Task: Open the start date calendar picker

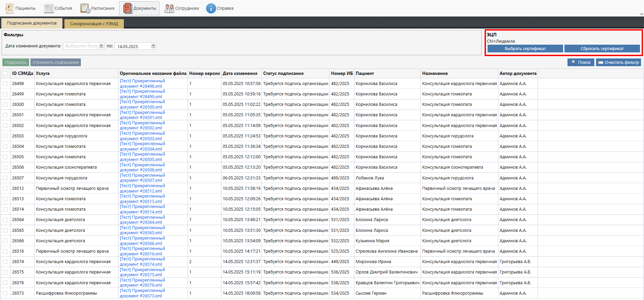Action: [x=101, y=46]
